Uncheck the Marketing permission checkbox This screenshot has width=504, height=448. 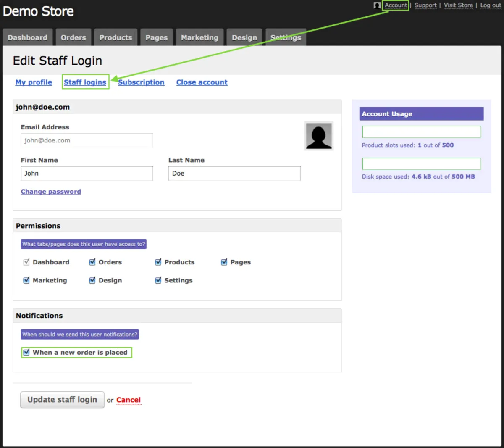tap(26, 280)
